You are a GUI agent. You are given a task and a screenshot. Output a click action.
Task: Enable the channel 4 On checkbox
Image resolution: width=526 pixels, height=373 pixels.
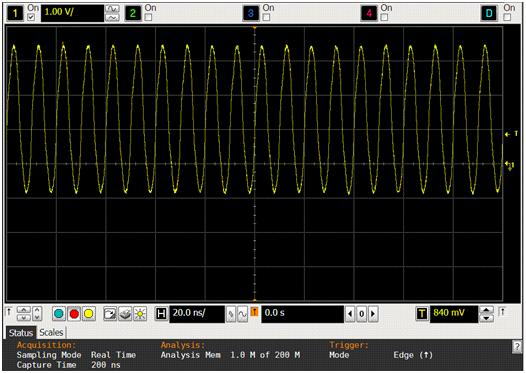[384, 17]
